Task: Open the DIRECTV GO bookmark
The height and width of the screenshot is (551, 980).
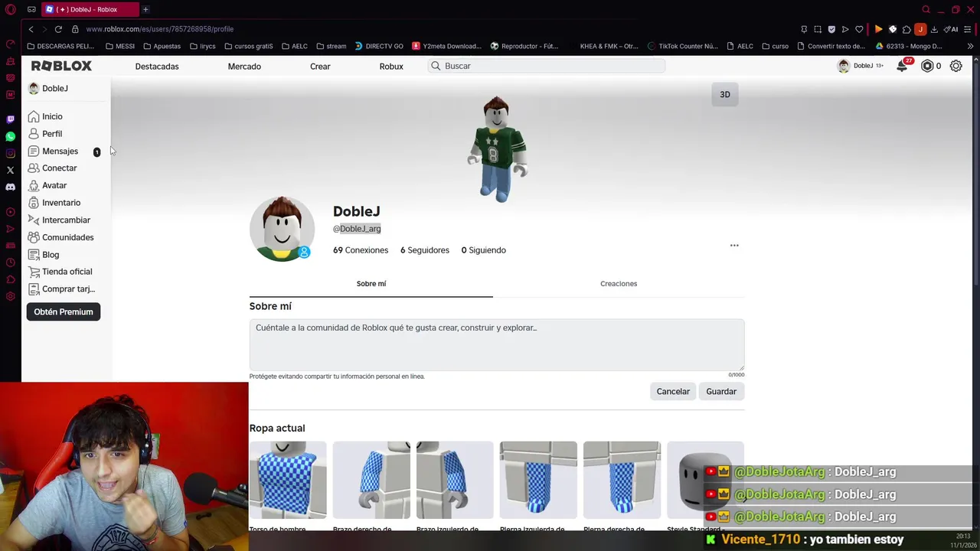Action: click(379, 46)
